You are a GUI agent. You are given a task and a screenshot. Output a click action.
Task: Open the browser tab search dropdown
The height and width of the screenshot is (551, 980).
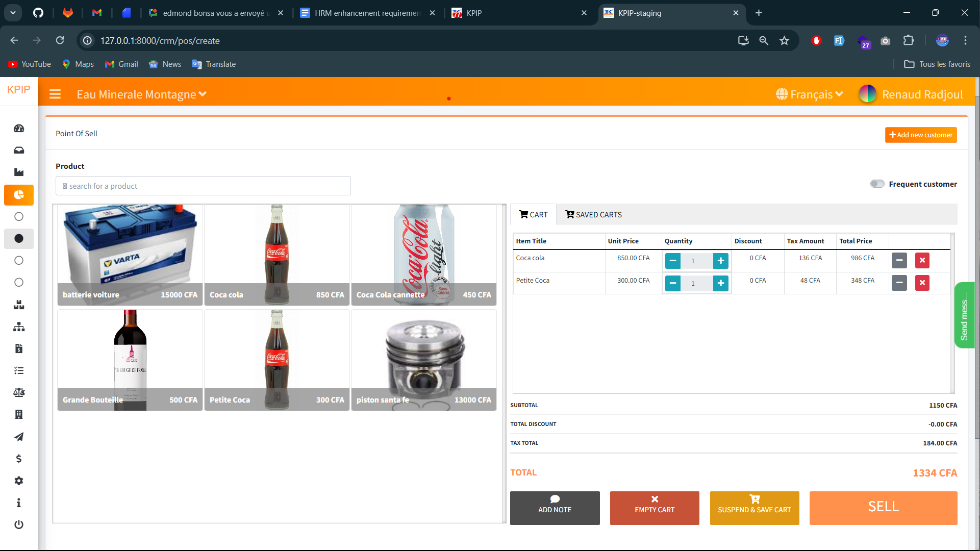pos(13,13)
